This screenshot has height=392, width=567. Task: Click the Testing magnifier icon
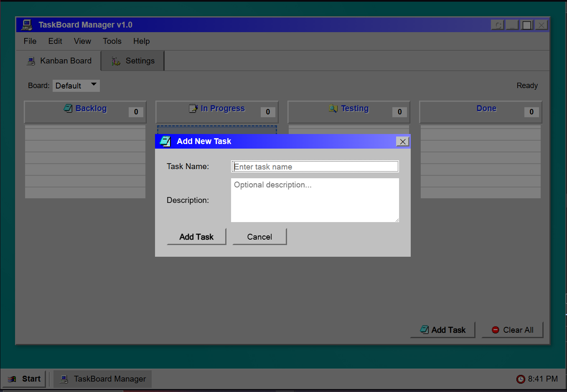333,108
